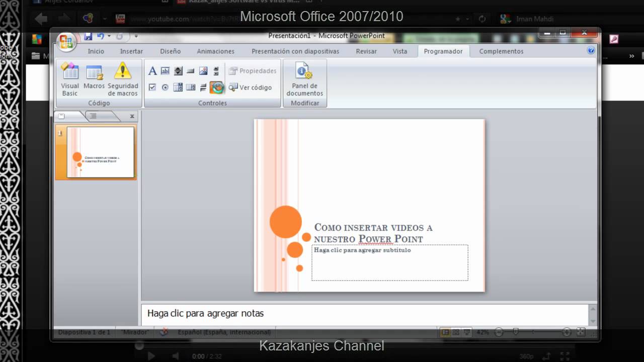Viewport: 644px width, 362px height.
Task: Open the Insertar ribbon tab
Action: (131, 51)
